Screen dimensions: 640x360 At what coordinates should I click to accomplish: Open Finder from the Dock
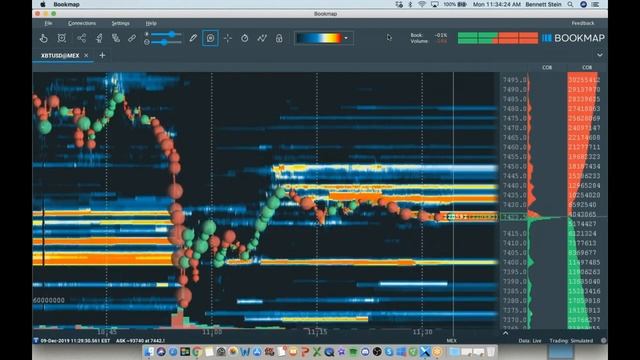pos(150,352)
